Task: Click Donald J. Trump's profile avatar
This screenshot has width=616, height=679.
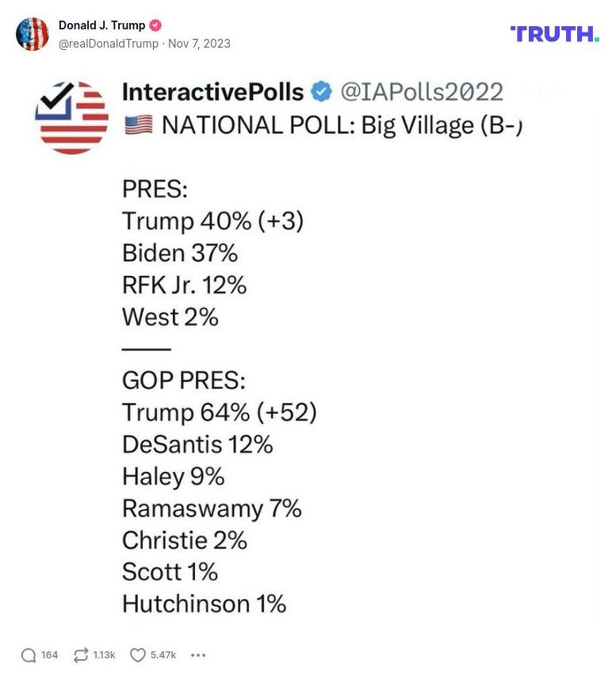Action: (33, 33)
